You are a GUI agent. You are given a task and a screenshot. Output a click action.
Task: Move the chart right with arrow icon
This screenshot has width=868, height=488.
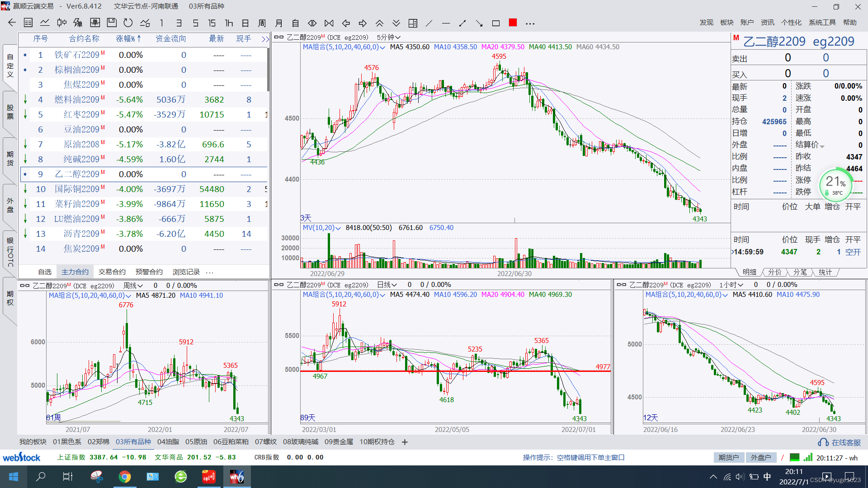click(x=363, y=23)
